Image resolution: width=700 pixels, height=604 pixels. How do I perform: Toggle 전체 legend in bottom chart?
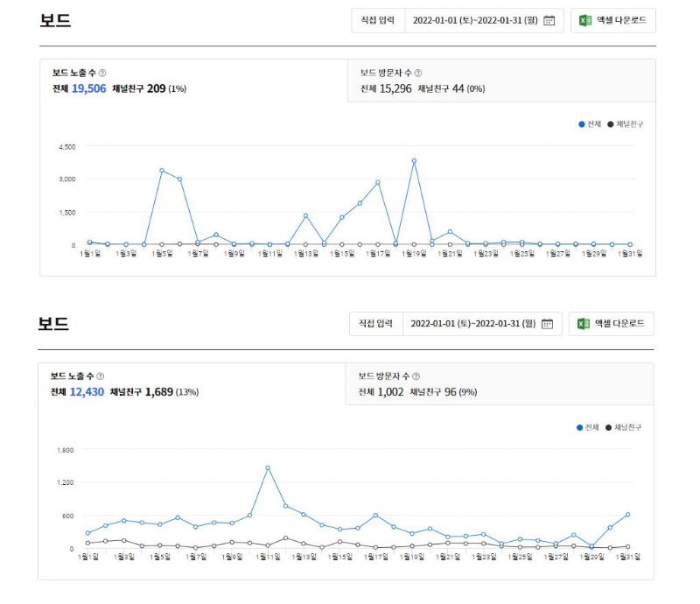point(588,427)
